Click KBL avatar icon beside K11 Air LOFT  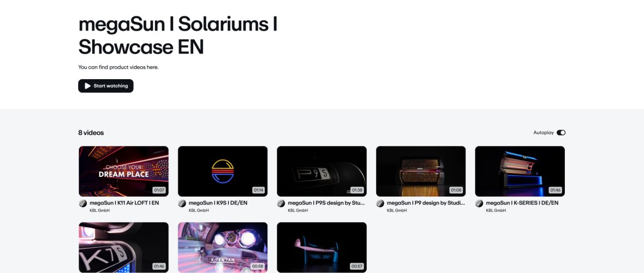(83, 204)
